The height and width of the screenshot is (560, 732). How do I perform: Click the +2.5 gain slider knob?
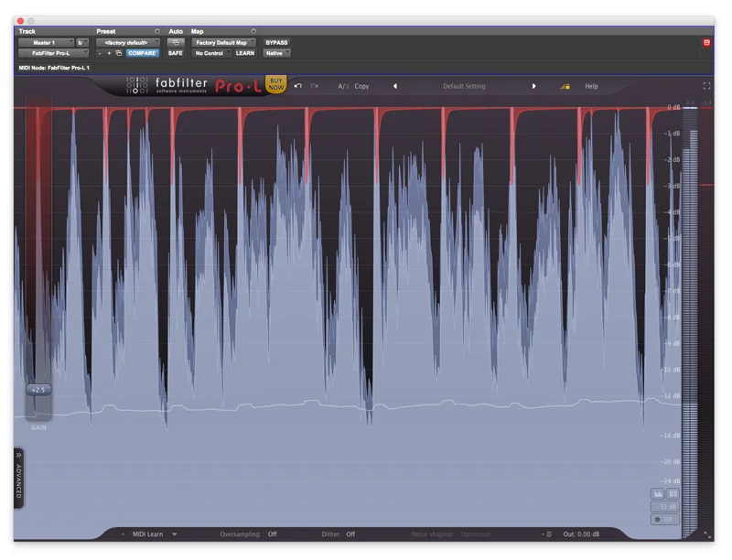pos(38,390)
